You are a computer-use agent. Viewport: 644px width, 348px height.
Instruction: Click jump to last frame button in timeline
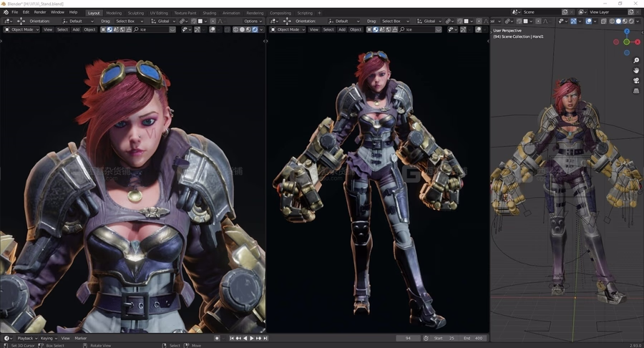(265, 338)
